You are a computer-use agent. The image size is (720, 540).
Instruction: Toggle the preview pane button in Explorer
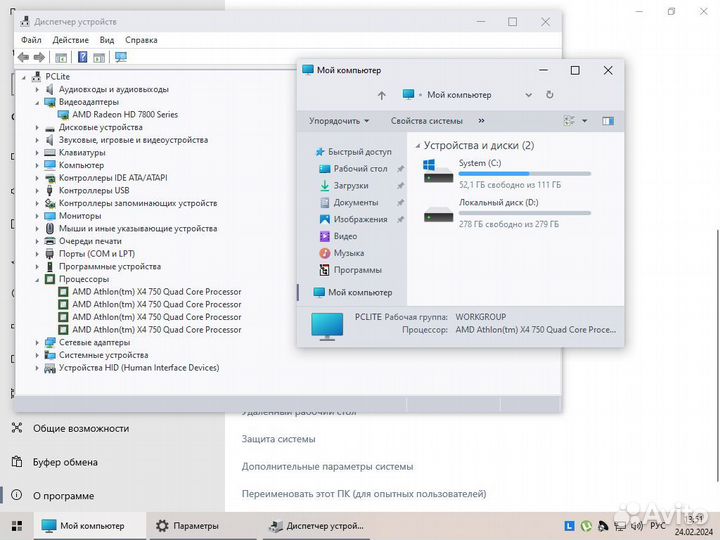[x=607, y=121]
